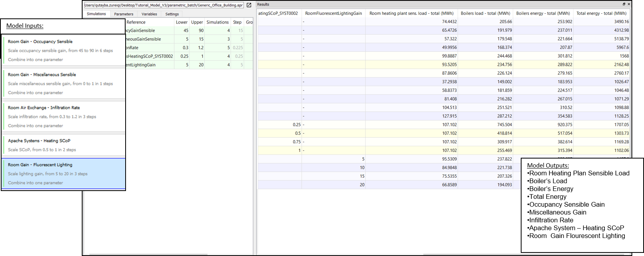Open the project file externally via path icon
644x256 pixels.
point(249,5)
